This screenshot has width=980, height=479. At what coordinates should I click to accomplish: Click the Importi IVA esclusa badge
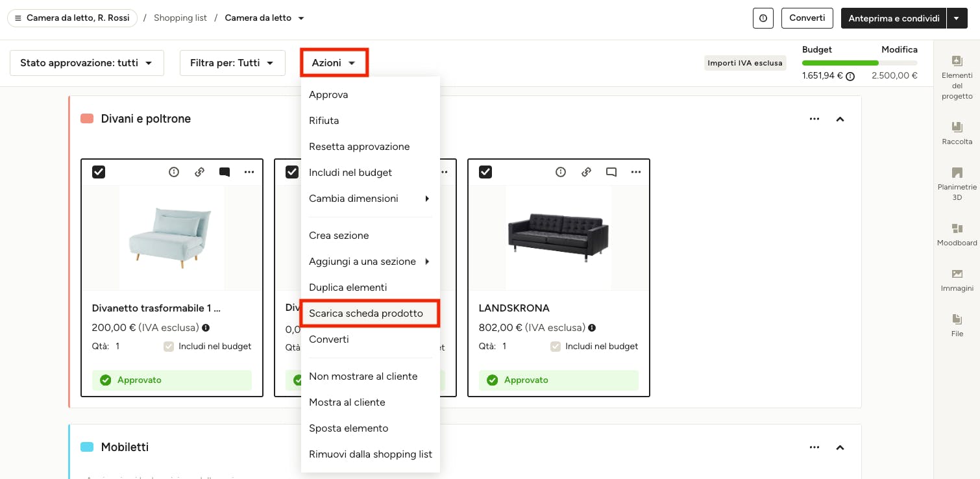click(x=745, y=63)
